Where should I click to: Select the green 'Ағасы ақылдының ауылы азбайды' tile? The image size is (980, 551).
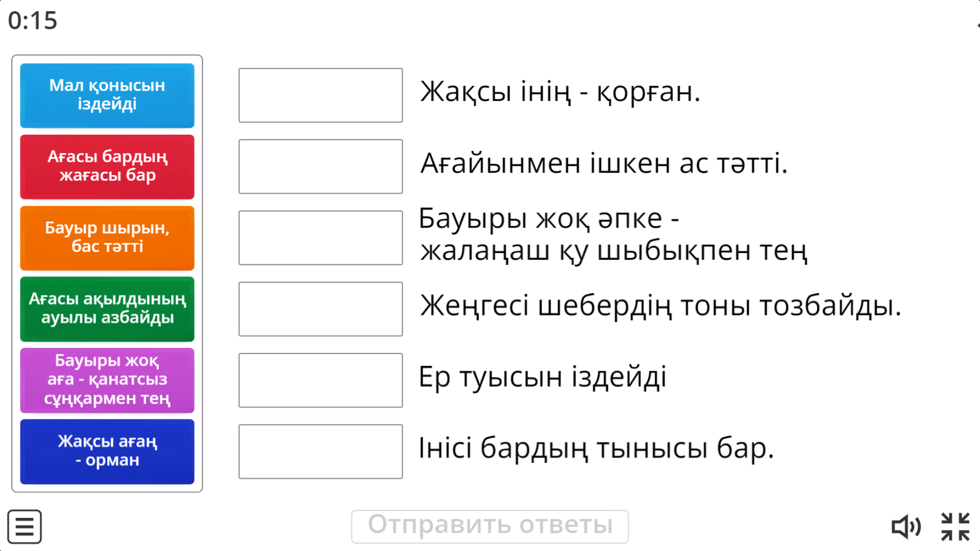[x=107, y=309]
